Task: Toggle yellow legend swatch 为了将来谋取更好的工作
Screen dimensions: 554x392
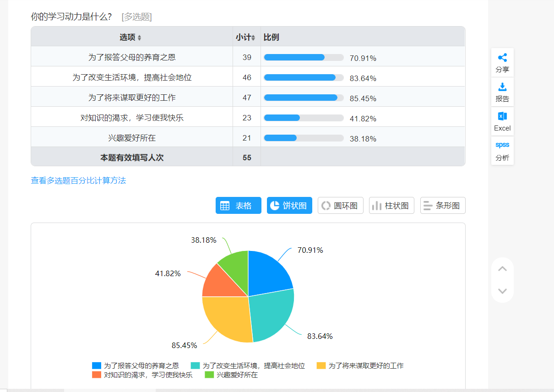Action: coord(321,365)
